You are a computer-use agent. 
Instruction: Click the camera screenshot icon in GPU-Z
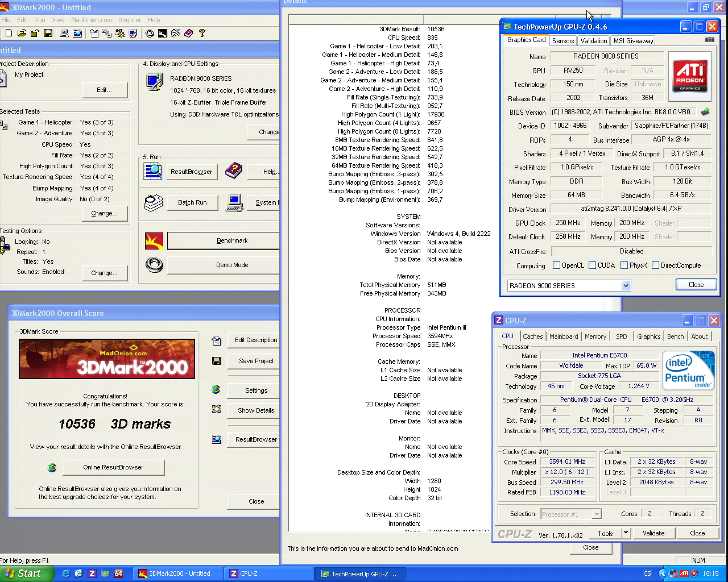(x=709, y=40)
